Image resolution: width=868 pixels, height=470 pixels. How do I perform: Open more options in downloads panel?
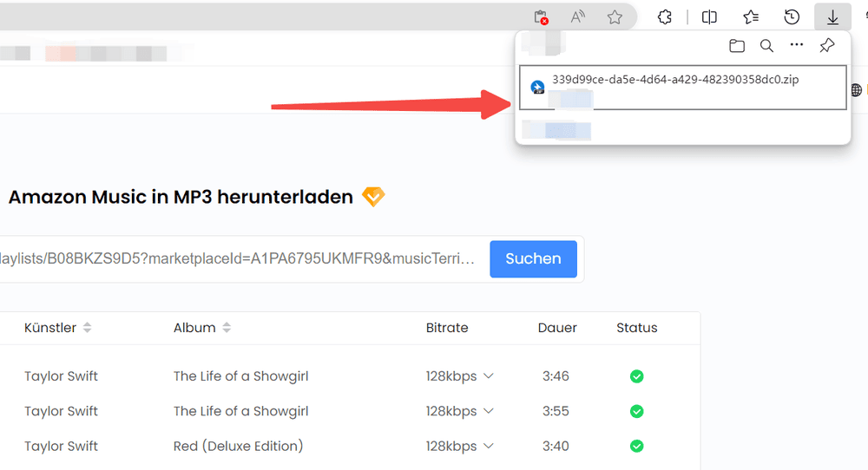coord(797,46)
